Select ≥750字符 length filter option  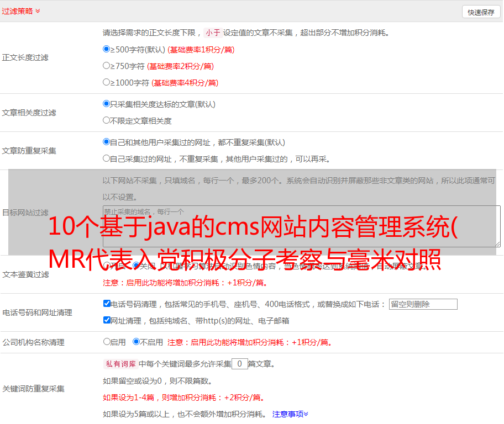(107, 66)
